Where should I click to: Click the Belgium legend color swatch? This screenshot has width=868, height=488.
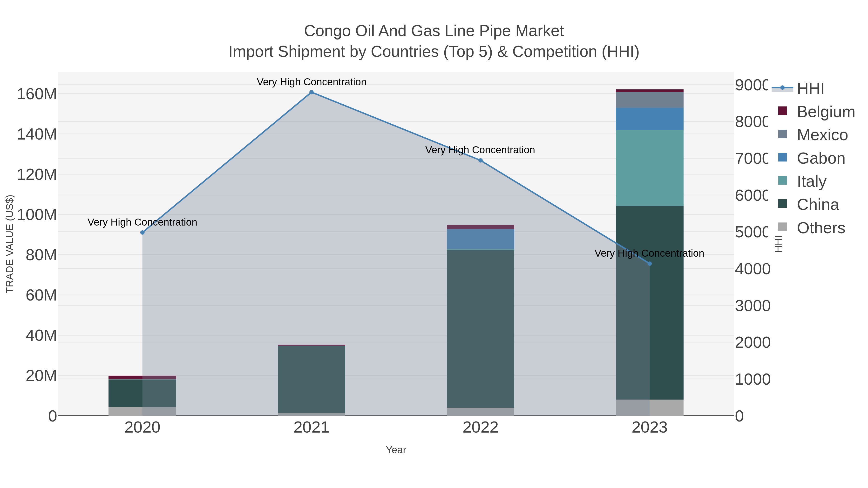[x=782, y=111]
